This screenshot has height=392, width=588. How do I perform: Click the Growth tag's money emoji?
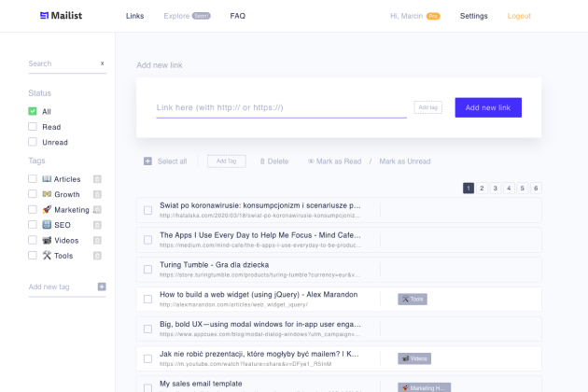(x=47, y=194)
